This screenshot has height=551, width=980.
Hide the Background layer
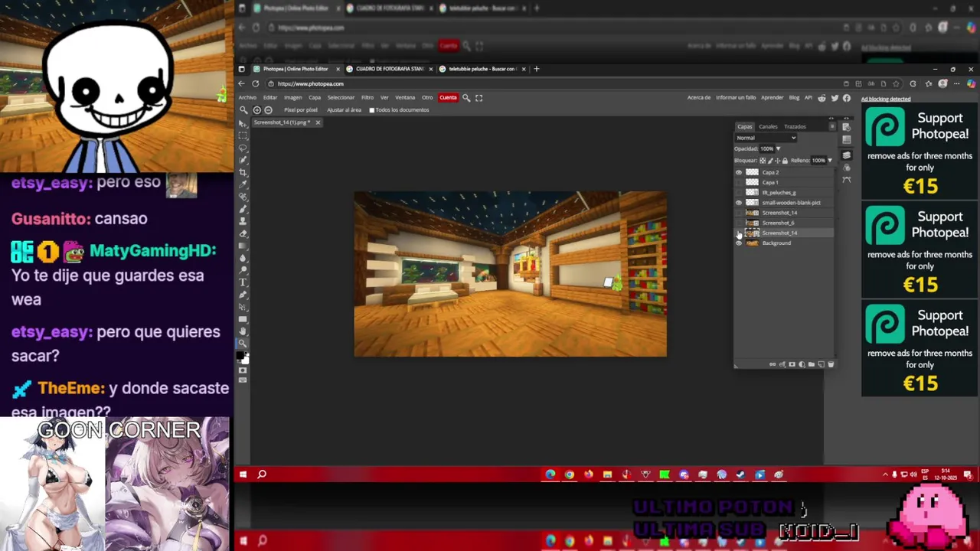click(x=739, y=243)
